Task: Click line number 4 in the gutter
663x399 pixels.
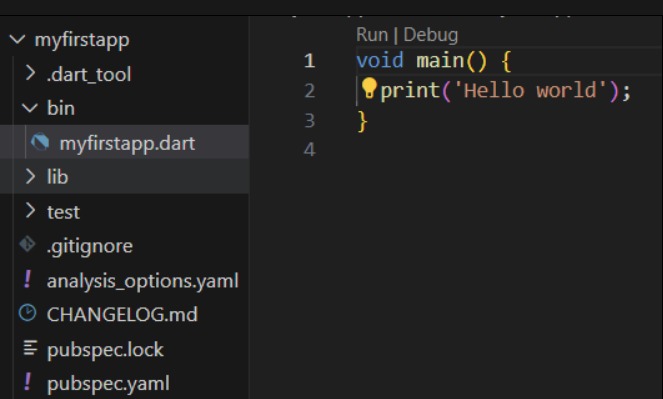Action: pyautogui.click(x=310, y=150)
